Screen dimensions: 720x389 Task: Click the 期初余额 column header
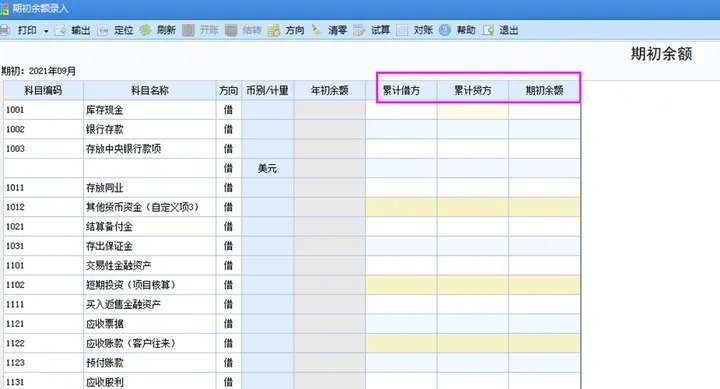click(544, 90)
